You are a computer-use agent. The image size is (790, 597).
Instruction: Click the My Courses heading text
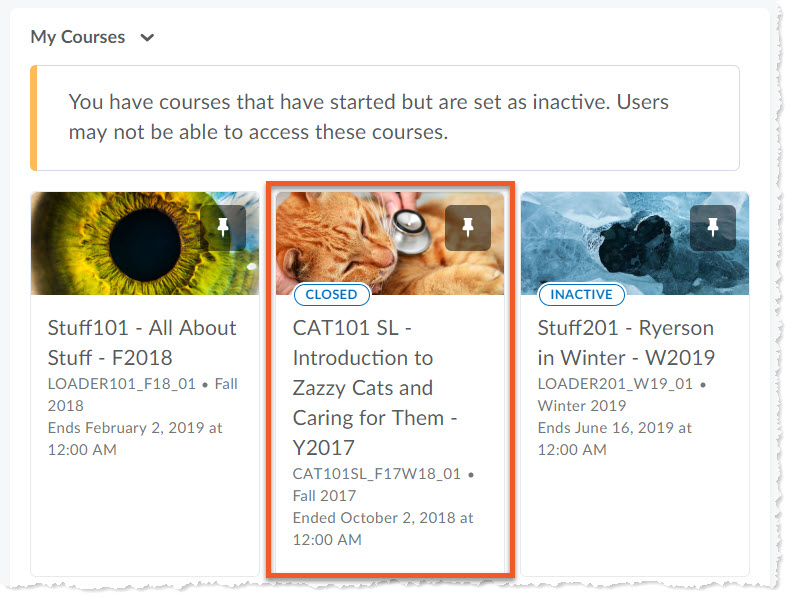coord(78,37)
